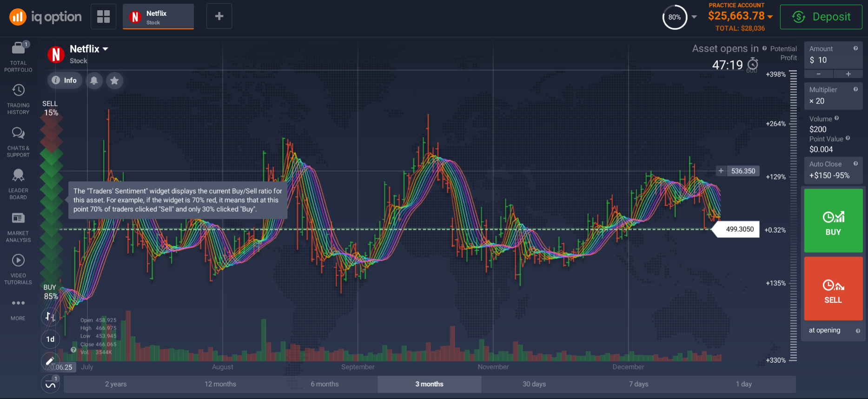Show More sidebar options
This screenshot has width=868, height=399.
click(x=18, y=309)
